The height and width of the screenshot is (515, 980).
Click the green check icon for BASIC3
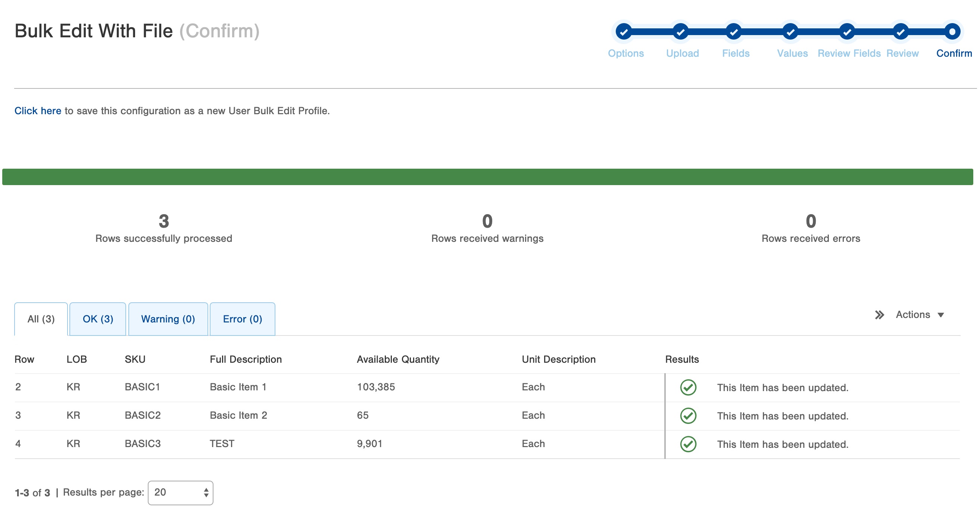[688, 444]
